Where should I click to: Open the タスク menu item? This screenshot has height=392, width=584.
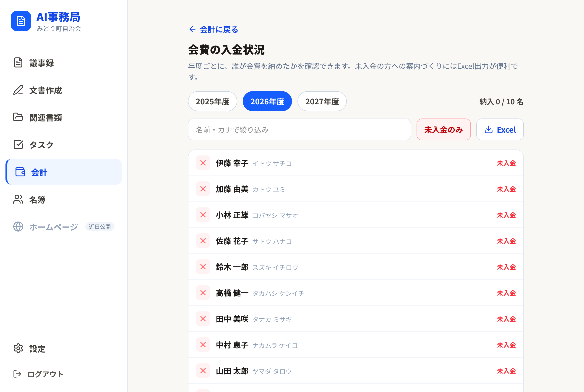point(64,144)
